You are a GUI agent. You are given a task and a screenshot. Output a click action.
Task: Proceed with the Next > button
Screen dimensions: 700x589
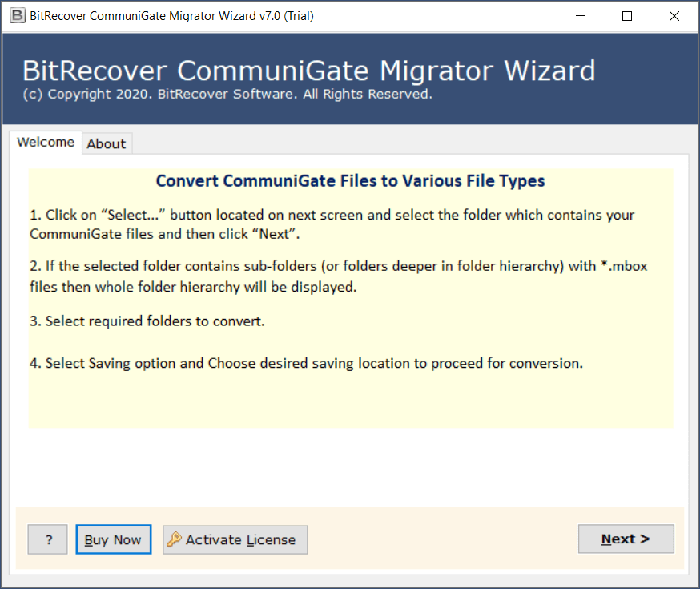coord(626,539)
